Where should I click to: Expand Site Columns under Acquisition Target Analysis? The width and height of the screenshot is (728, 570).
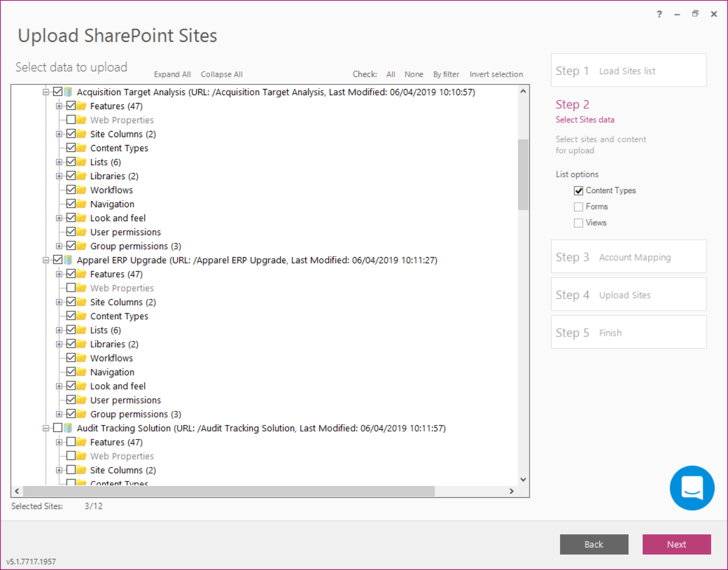point(59,134)
